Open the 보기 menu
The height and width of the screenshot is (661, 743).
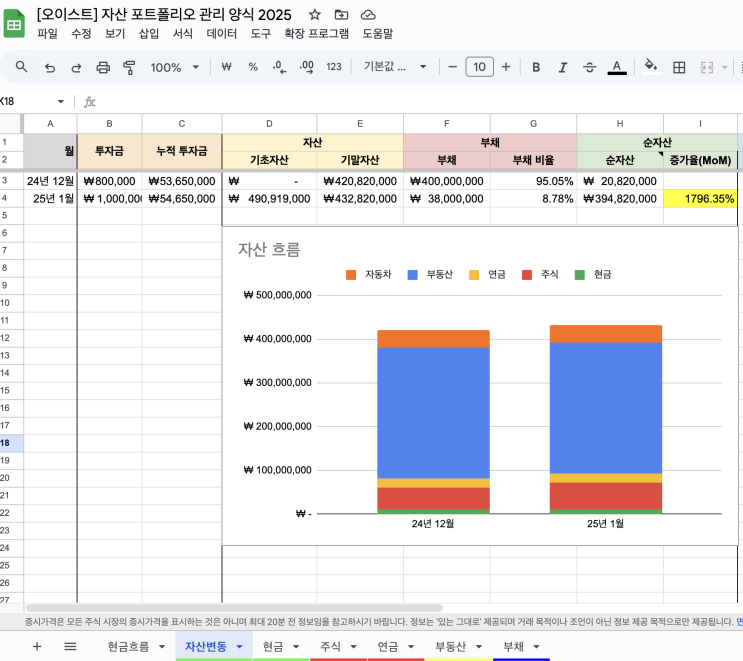[115, 34]
